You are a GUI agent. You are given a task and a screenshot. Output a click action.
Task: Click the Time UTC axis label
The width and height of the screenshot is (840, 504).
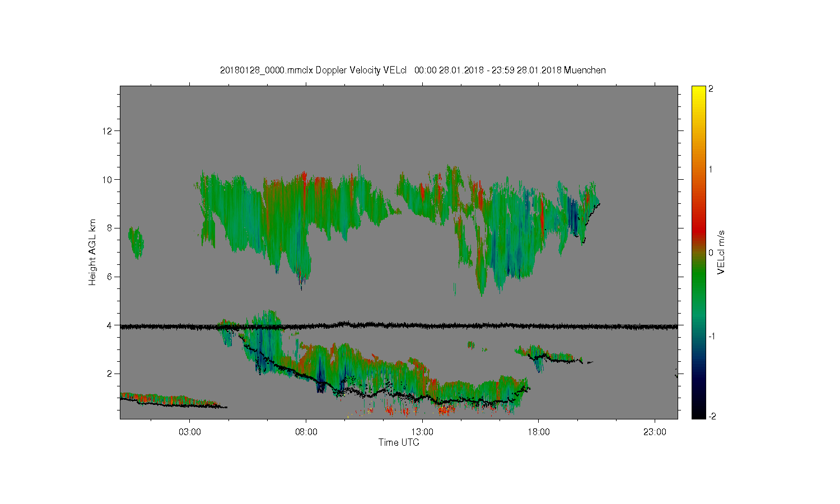pyautogui.click(x=399, y=442)
